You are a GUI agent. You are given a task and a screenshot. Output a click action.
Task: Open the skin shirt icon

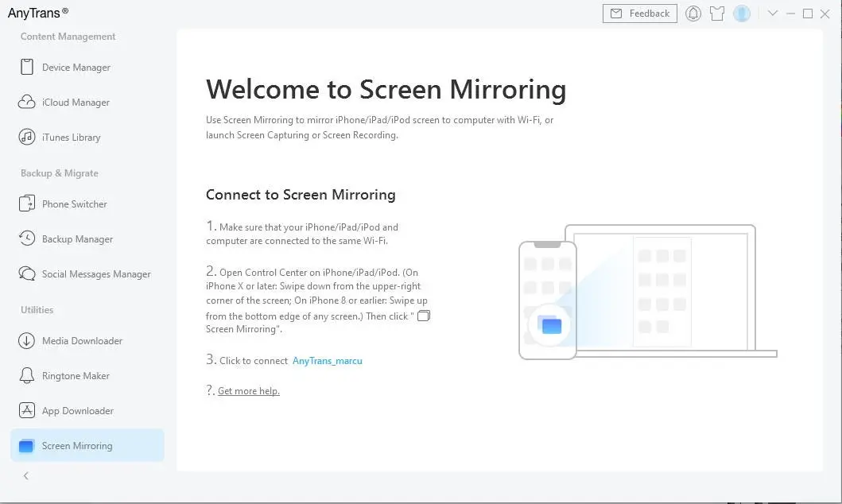coord(717,14)
